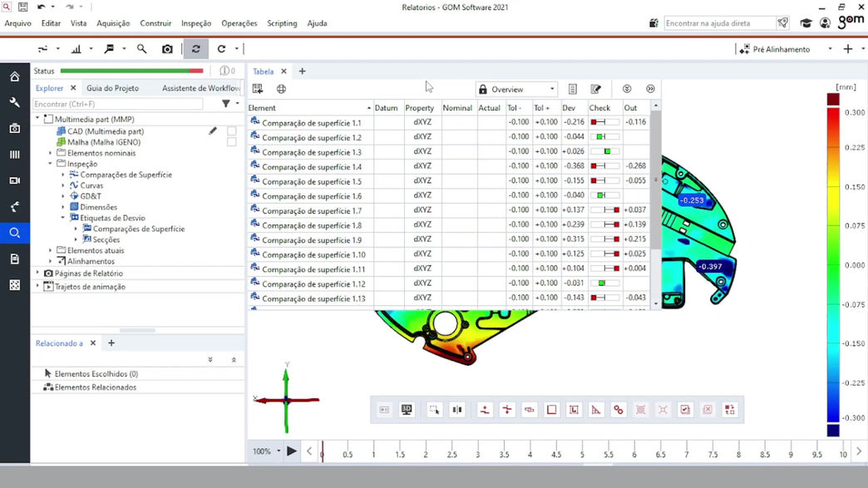This screenshot has width=868, height=488.
Task: Expand the GD&T tree node
Action: click(x=63, y=196)
